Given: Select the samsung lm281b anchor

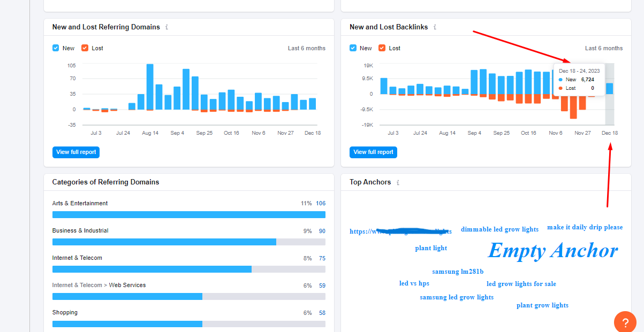Looking at the screenshot, I should tap(458, 272).
